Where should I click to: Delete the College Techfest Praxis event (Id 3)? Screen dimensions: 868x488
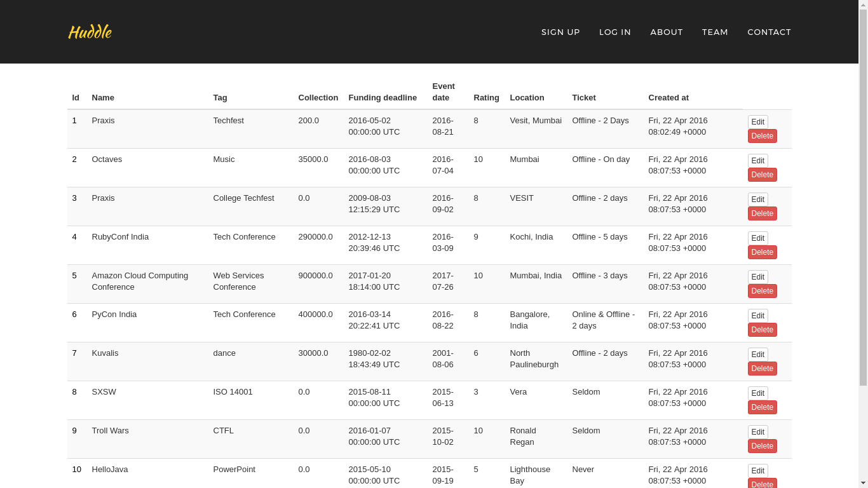(x=762, y=213)
